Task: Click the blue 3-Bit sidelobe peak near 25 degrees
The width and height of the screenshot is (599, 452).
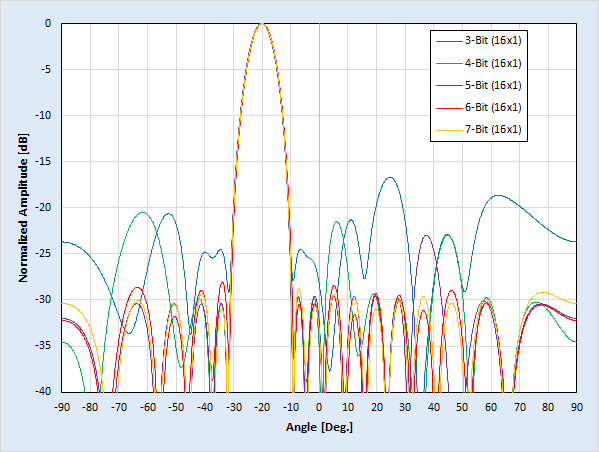Action: pos(390,177)
